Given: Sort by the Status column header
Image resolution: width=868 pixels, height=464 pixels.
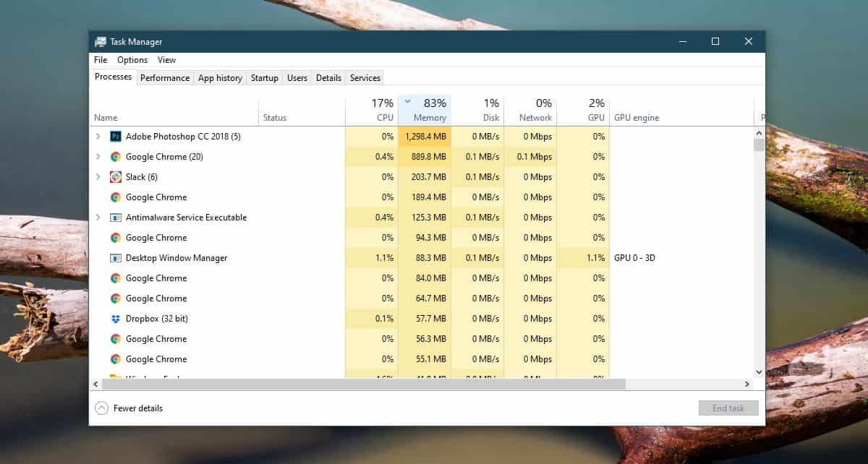Looking at the screenshot, I should coord(302,111).
